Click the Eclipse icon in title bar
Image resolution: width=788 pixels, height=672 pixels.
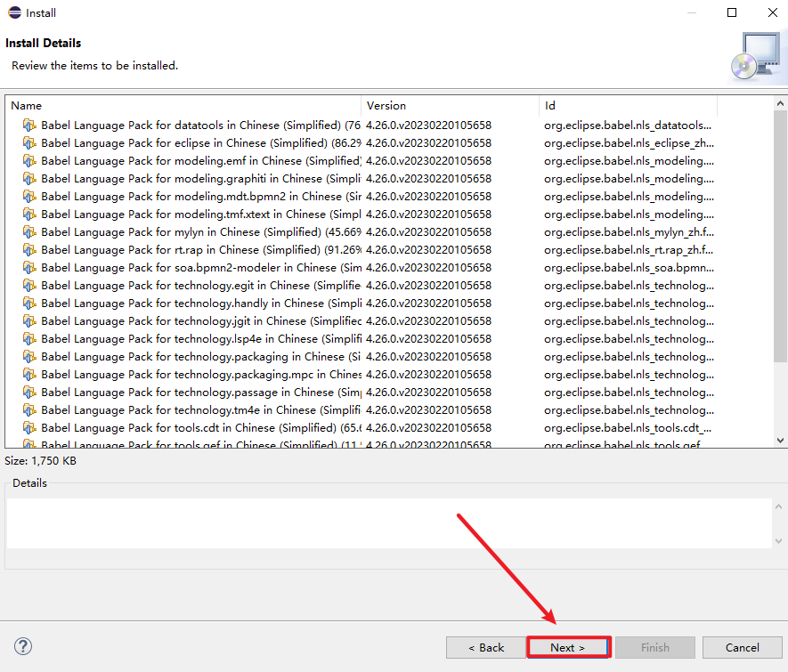coord(12,12)
